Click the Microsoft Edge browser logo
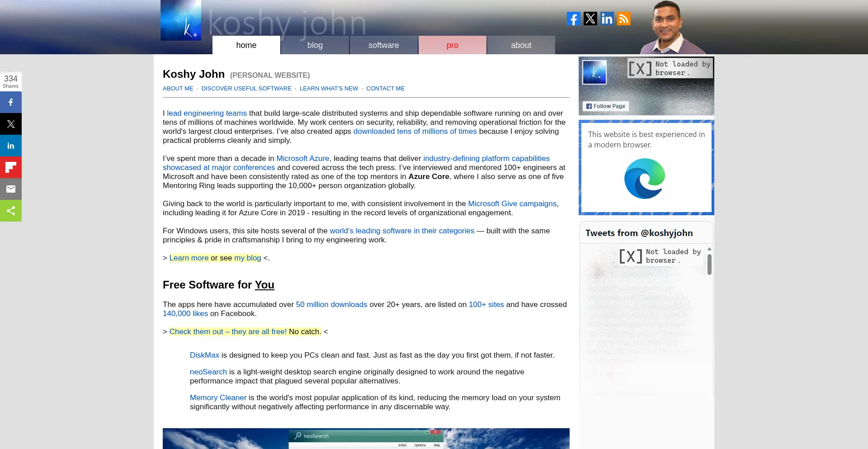The height and width of the screenshot is (449, 868). coord(645,179)
